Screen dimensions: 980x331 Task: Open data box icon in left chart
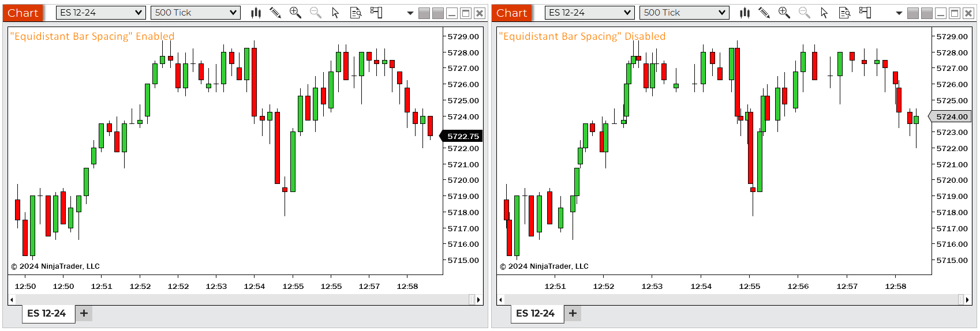(356, 13)
